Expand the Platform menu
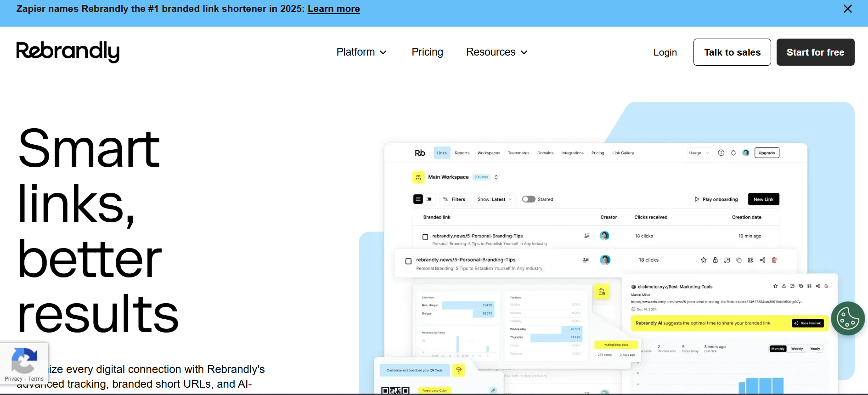Screen dimensions: 868x395 361,52
